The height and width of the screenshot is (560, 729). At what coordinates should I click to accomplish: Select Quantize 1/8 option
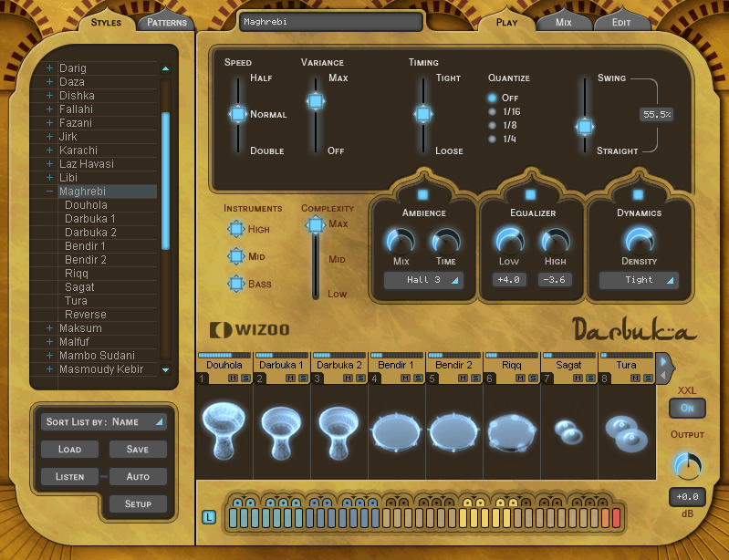[x=492, y=125]
